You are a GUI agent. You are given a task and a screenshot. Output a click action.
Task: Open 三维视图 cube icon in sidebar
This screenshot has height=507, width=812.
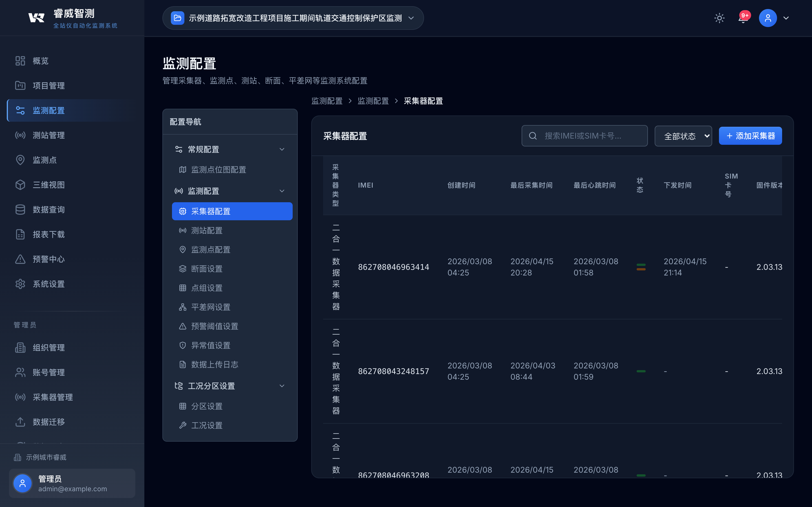point(20,185)
